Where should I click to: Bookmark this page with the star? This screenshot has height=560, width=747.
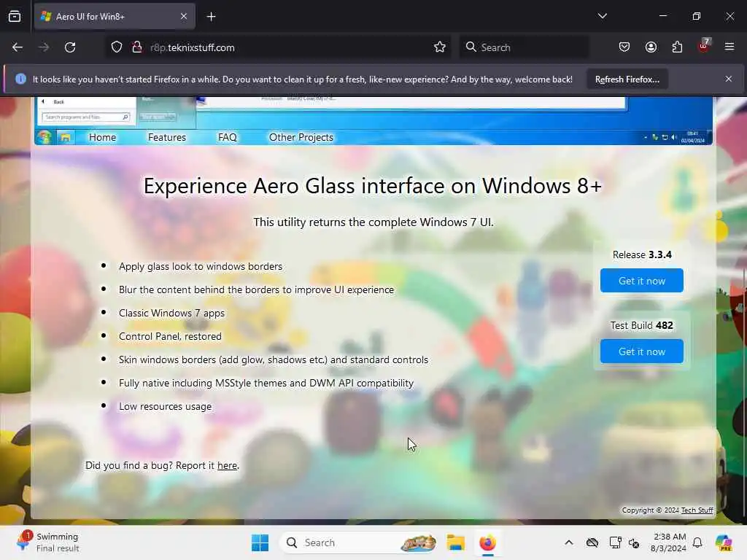click(x=440, y=47)
